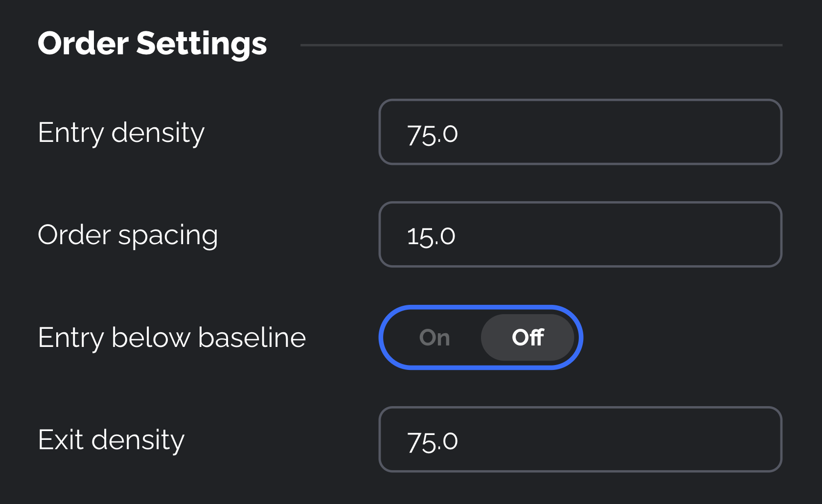Click the Exit density input field
Viewport: 822px width, 504px height.
(580, 439)
